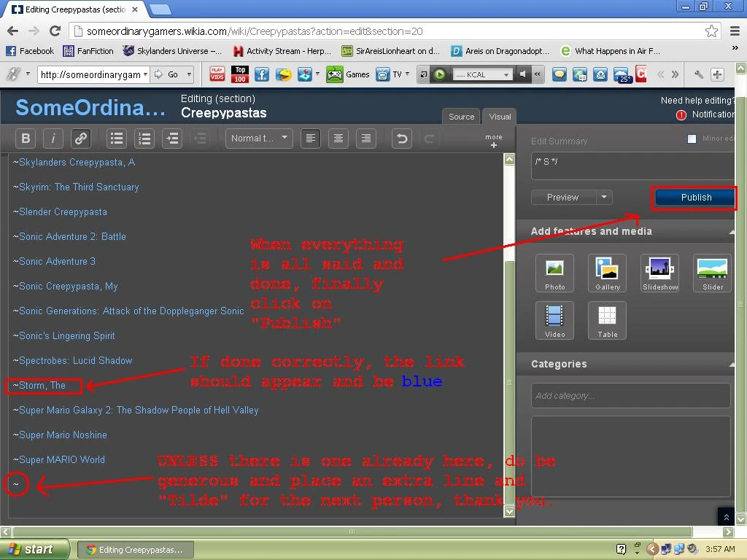This screenshot has width=747, height=560.
Task: Expand the Preview button dropdown arrow
Action: point(604,197)
